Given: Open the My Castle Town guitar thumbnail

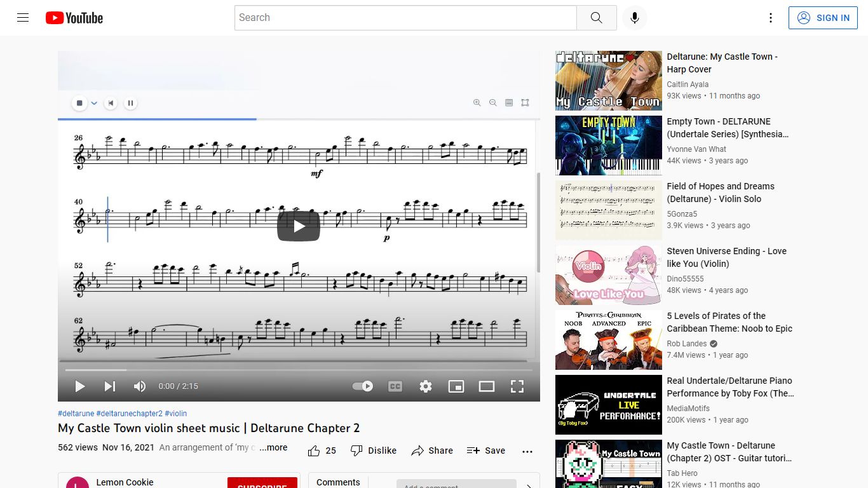Looking at the screenshot, I should pyautogui.click(x=609, y=464).
